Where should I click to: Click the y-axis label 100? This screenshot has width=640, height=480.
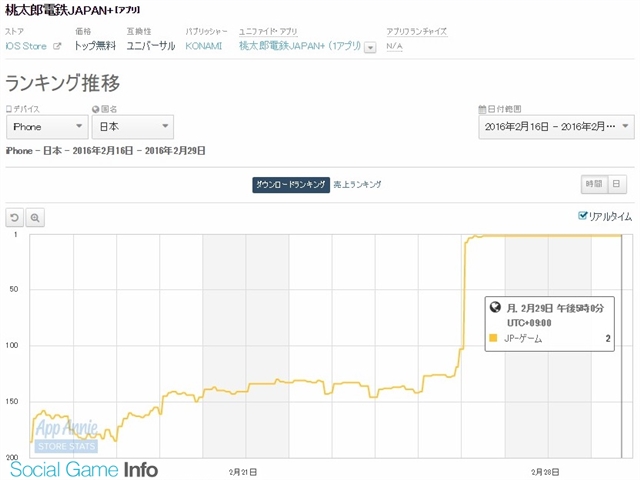[12, 345]
